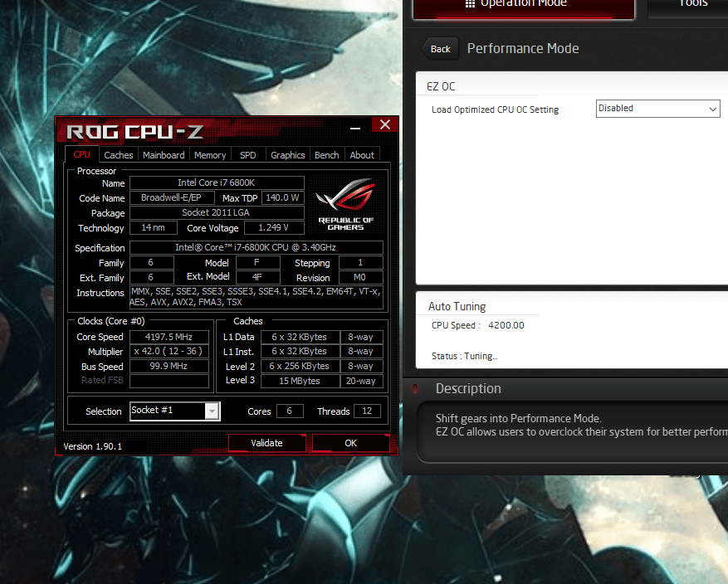Click the Bus Speed 99.9 MHz value
728x584 pixels.
tap(169, 366)
